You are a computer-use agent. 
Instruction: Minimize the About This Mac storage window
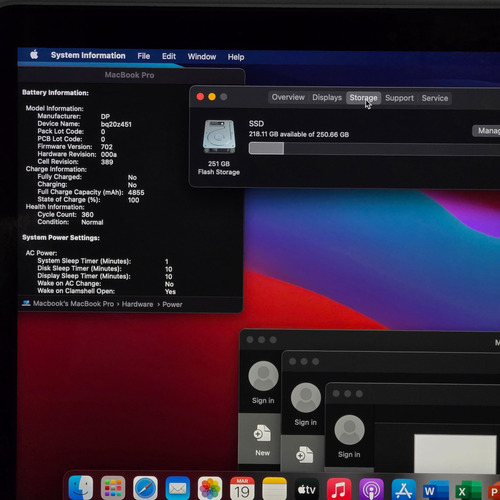pyautogui.click(x=212, y=97)
